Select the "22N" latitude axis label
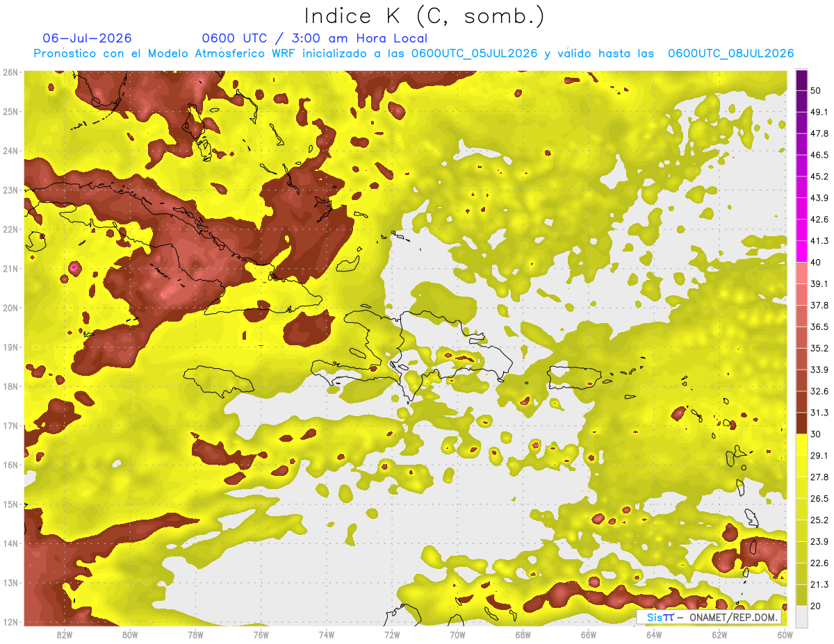 pyautogui.click(x=10, y=229)
